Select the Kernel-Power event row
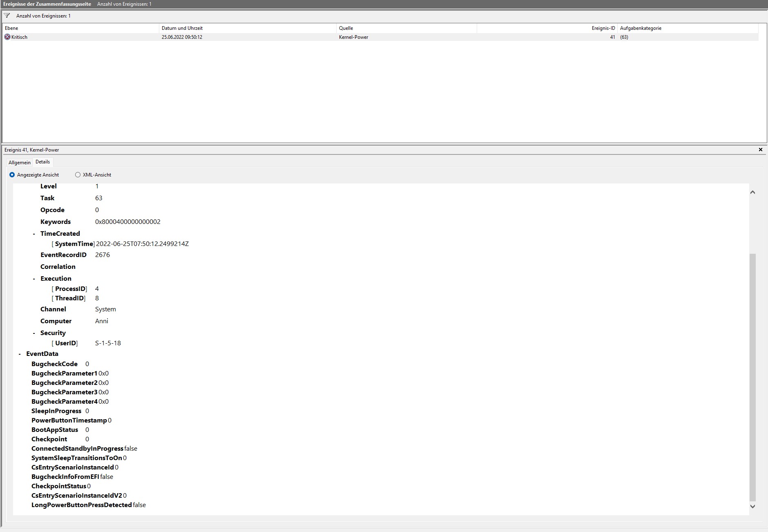Viewport: 768px width, 532px height. (353, 37)
